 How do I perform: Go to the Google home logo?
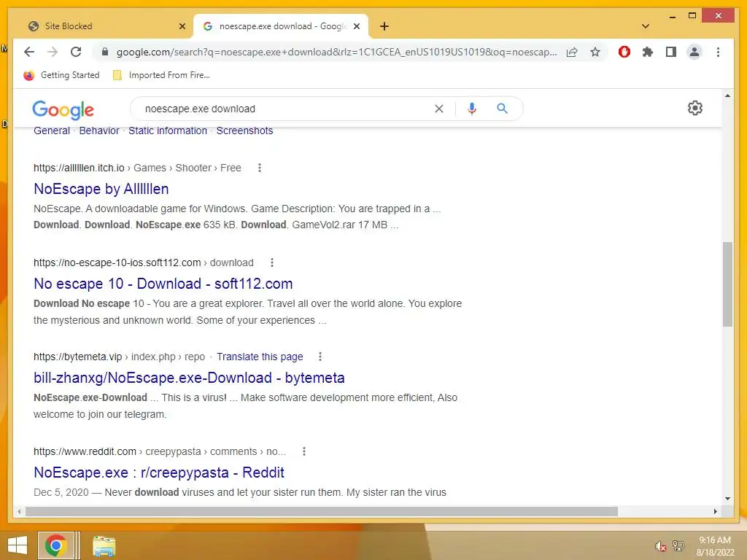[63, 109]
